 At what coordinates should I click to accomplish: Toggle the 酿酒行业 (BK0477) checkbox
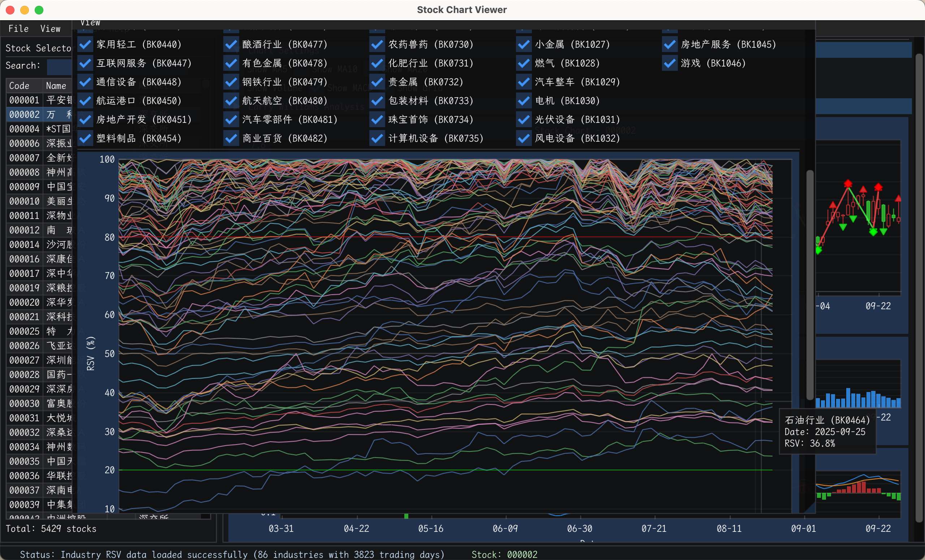[231, 44]
